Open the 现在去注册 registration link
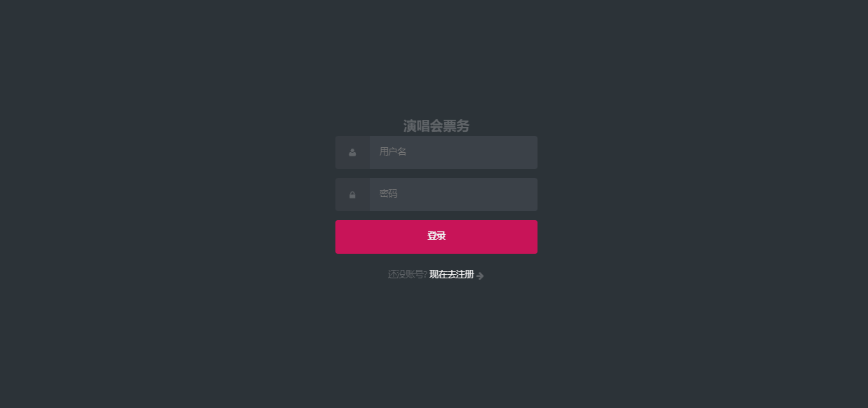The image size is (868, 408). pyautogui.click(x=452, y=274)
